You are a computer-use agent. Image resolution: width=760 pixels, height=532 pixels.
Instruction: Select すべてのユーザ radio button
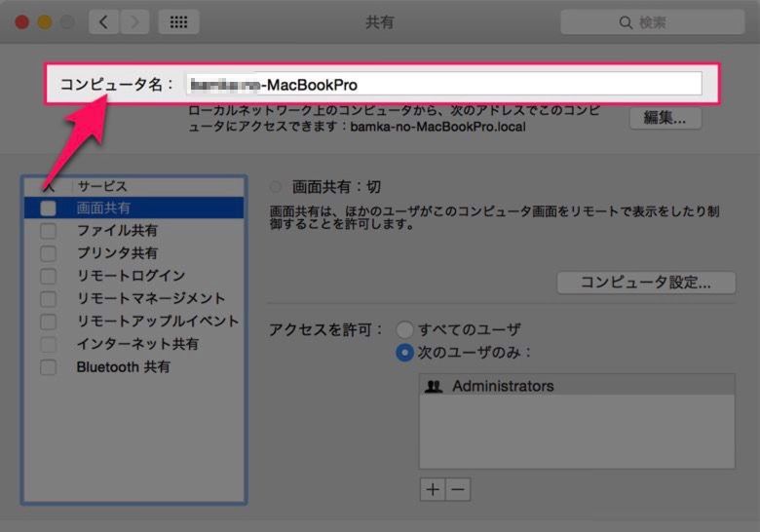(404, 329)
